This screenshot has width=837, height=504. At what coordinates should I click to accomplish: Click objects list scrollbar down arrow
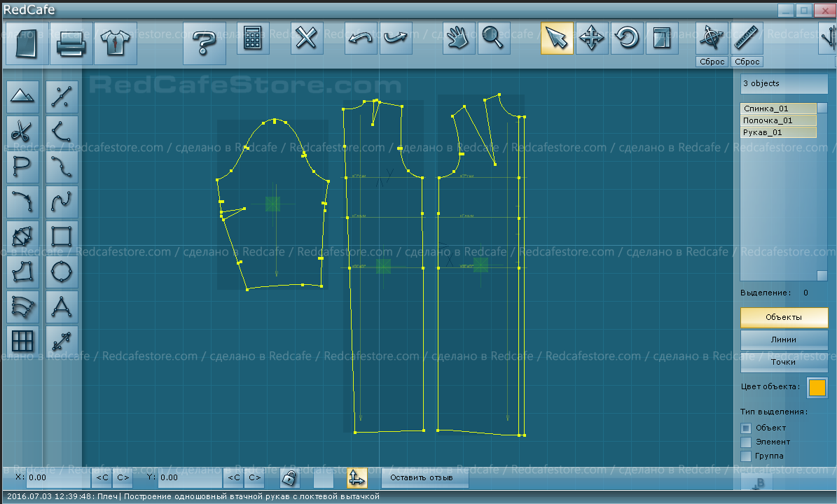click(x=822, y=275)
